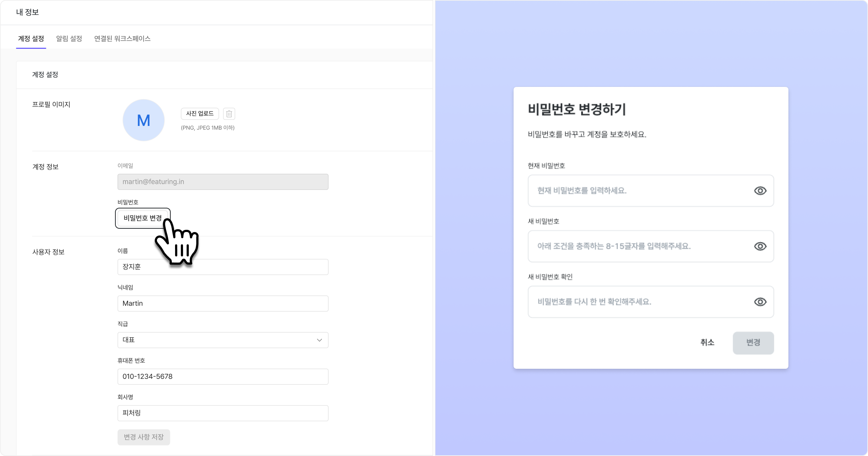Click the M profile avatar image
This screenshot has height=456, width=868.
pyautogui.click(x=144, y=120)
